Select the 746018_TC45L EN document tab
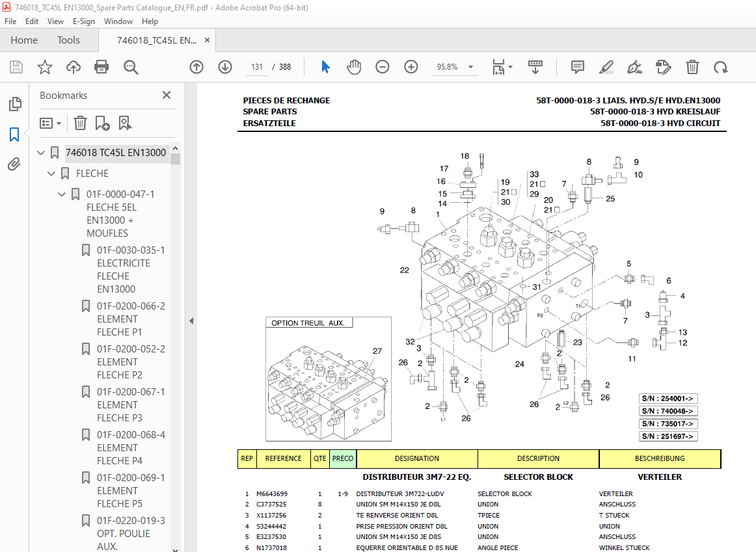Image resolution: width=756 pixels, height=552 pixels. [x=157, y=40]
